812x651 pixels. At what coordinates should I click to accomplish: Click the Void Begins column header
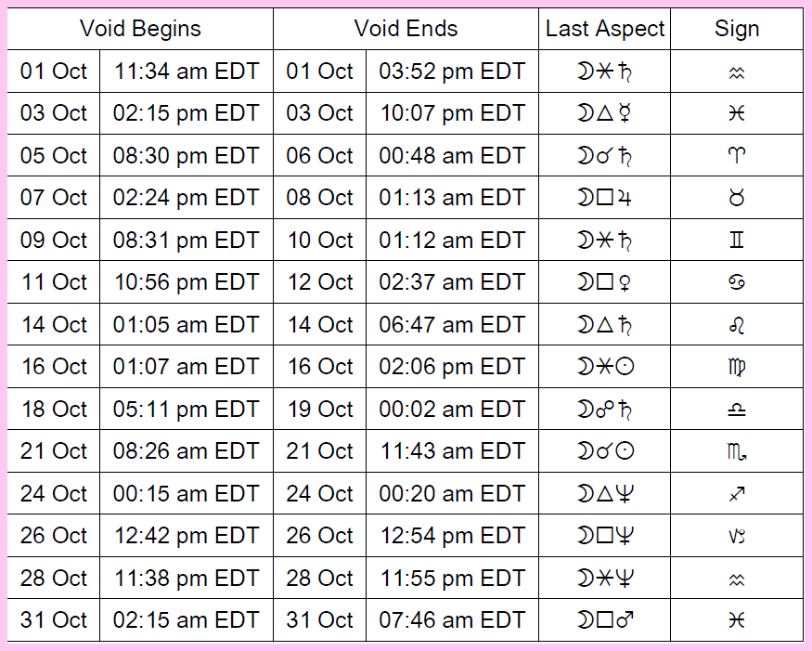140,29
